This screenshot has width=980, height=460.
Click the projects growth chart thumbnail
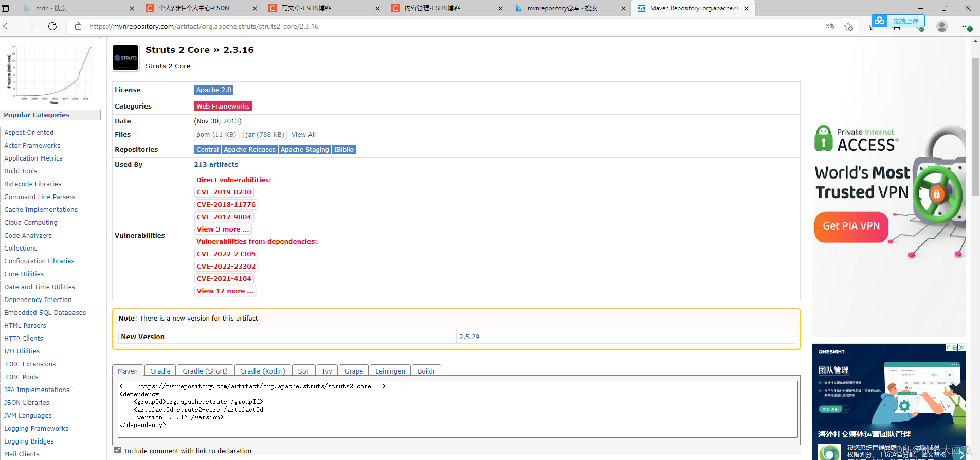pos(50,74)
